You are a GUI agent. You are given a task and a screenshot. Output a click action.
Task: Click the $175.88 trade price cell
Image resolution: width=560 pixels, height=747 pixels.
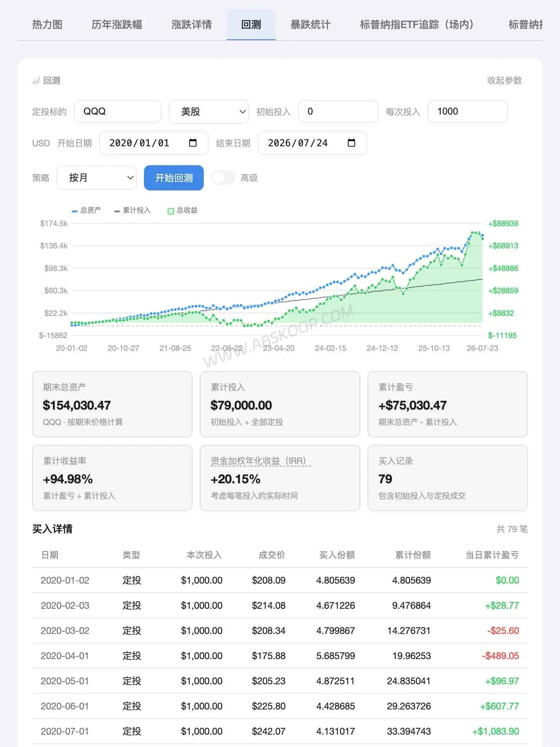269,656
